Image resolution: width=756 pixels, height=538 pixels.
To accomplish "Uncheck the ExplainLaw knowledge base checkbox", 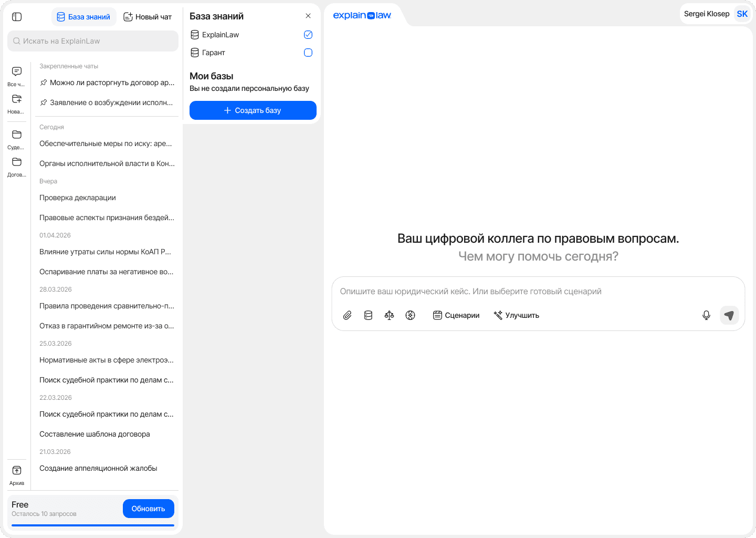I will click(308, 35).
